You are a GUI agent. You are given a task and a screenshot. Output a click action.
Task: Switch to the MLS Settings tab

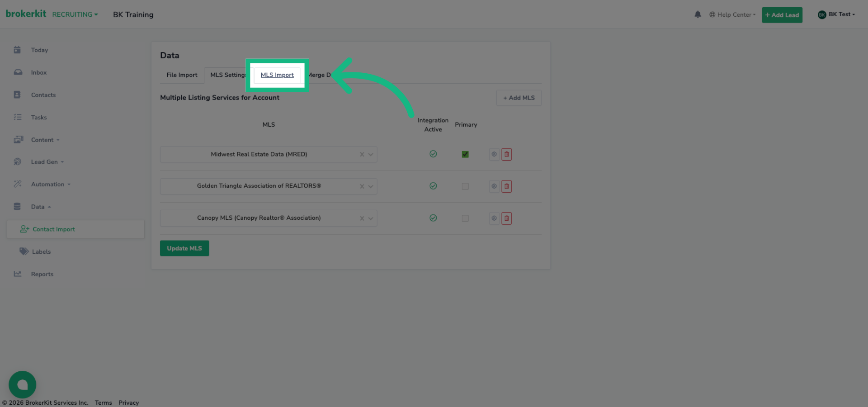[228, 75]
